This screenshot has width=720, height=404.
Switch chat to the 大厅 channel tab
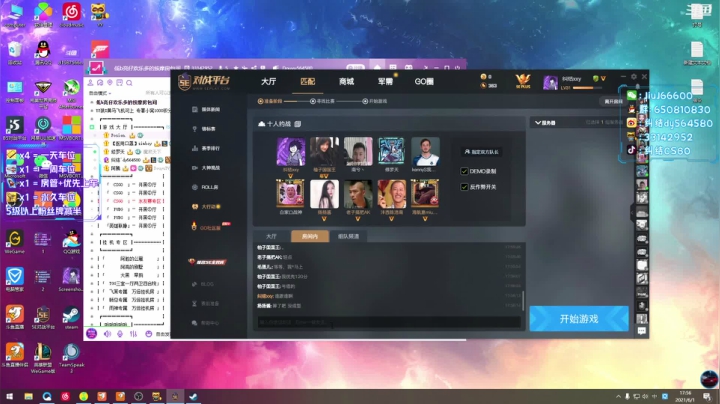point(271,236)
